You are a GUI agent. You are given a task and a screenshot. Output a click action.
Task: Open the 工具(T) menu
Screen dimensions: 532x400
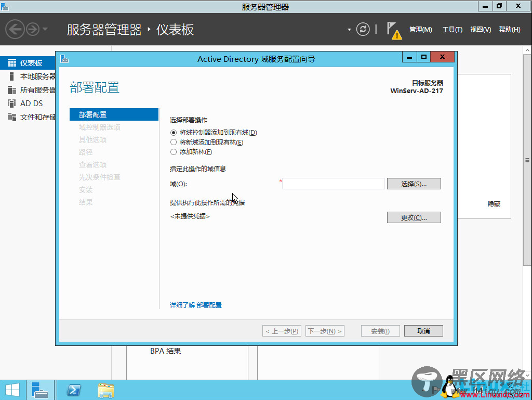[x=453, y=30]
